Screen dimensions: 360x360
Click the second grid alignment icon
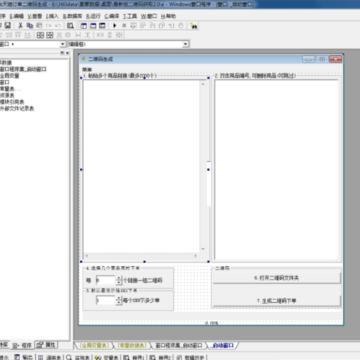click(50, 35)
